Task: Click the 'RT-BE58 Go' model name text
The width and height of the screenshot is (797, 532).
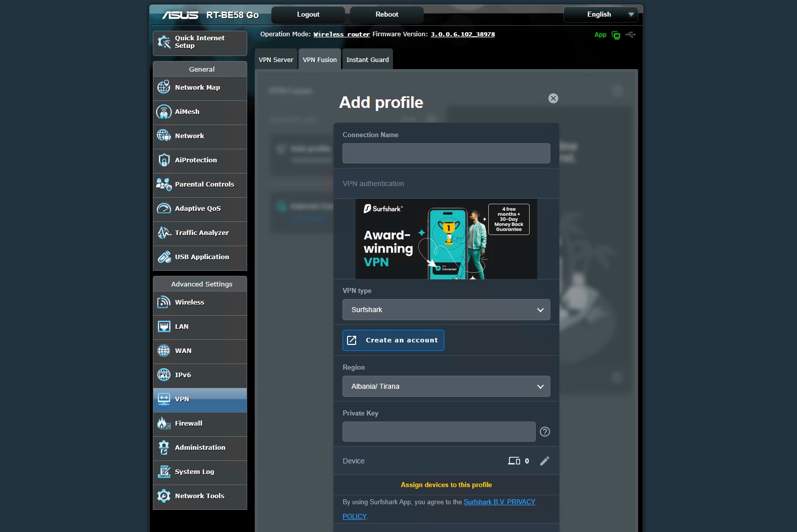Action: 233,15
